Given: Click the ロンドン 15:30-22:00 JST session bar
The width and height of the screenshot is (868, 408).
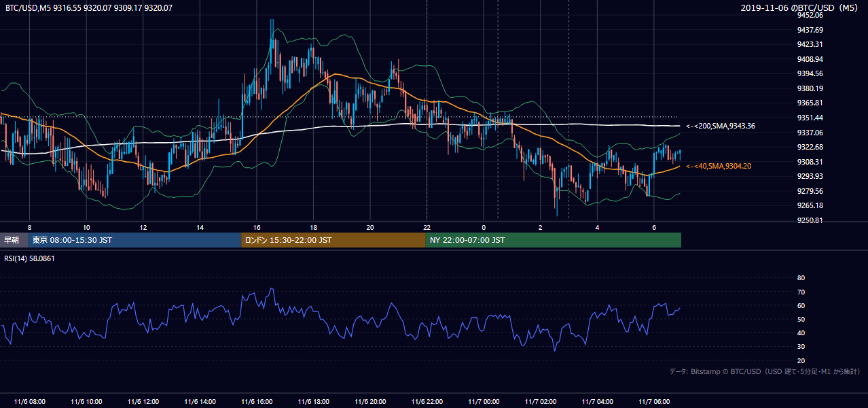Looking at the screenshot, I should click(x=333, y=240).
